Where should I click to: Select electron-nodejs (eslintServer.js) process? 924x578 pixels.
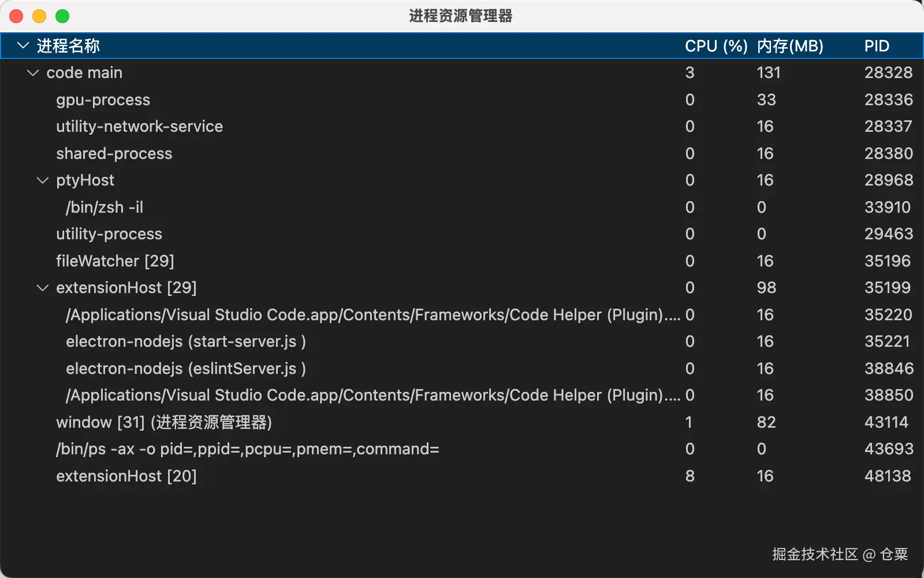pos(462,369)
